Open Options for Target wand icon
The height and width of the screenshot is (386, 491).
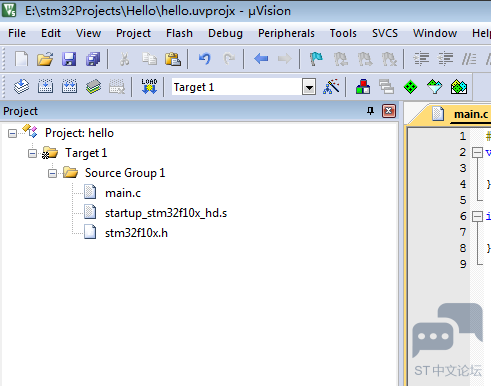click(x=331, y=87)
